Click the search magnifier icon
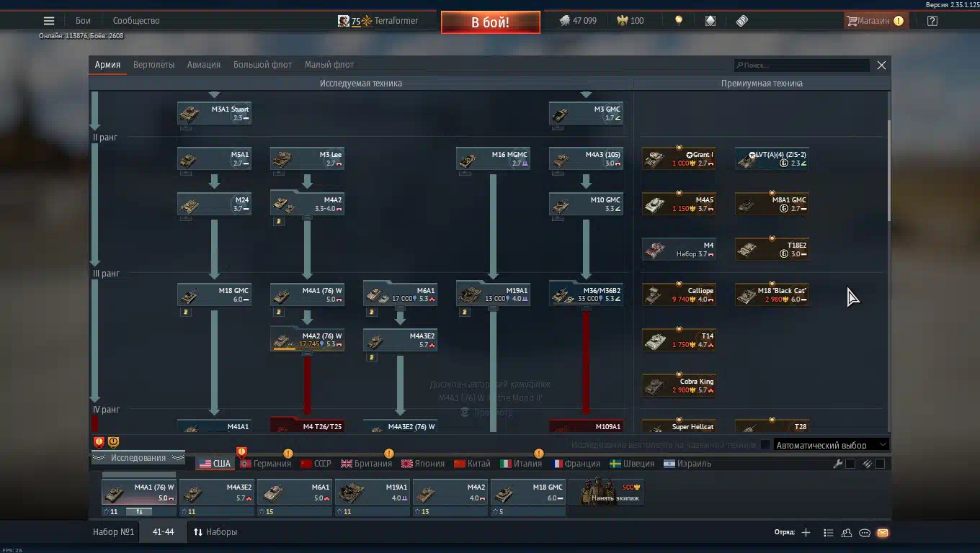The image size is (980, 553). click(739, 66)
